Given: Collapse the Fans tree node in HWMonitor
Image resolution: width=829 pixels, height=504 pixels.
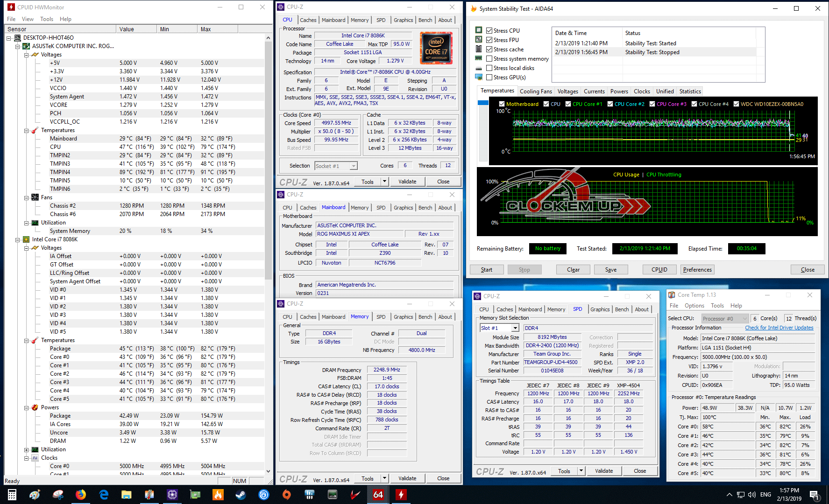Looking at the screenshot, I should [x=27, y=198].
